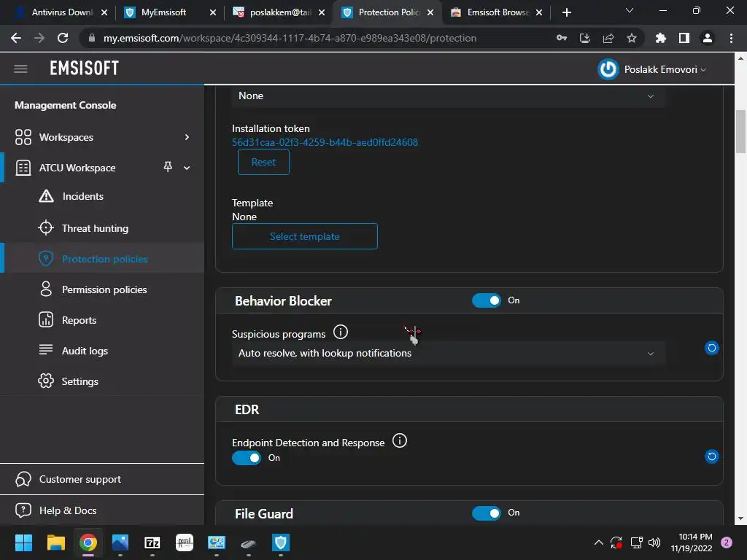Select Protection policies in the sidebar
This screenshot has height=560, width=747.
pos(105,259)
